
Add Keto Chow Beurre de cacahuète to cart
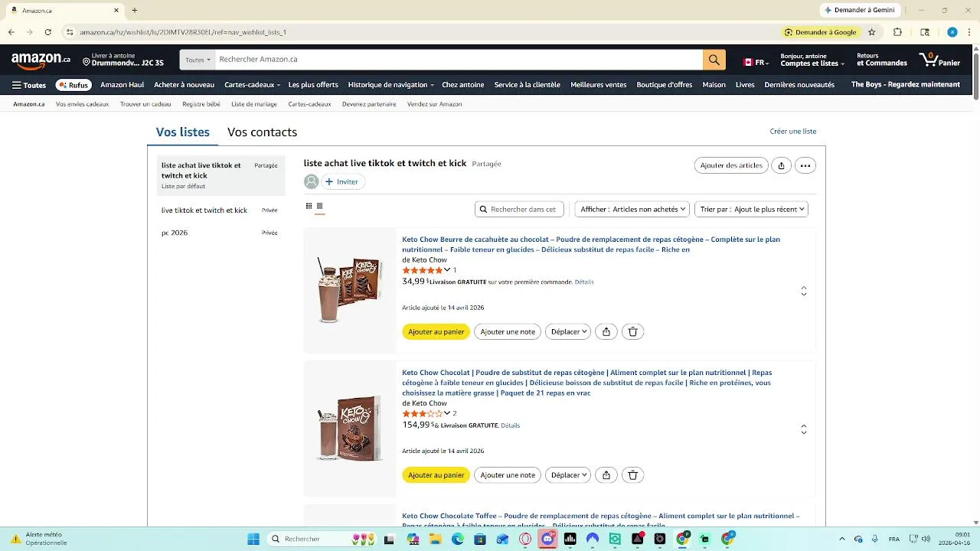tap(436, 331)
